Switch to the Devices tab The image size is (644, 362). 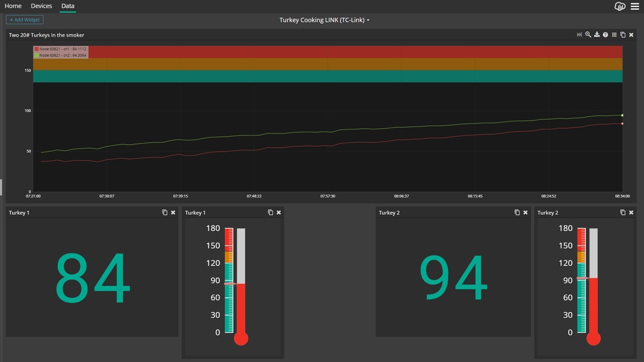point(41,6)
